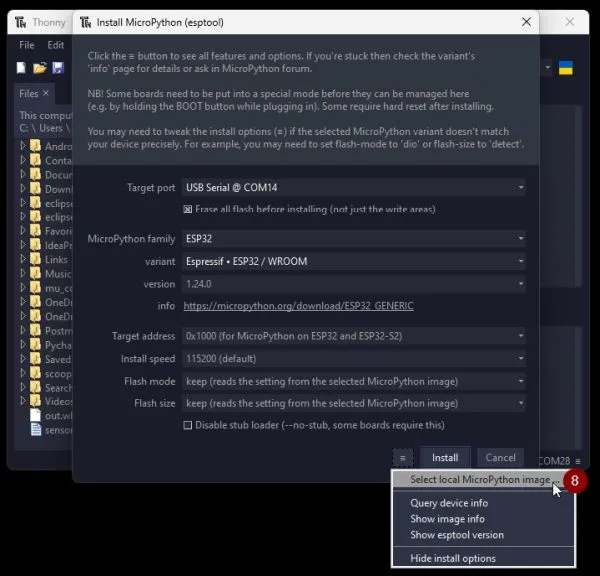600x576 pixels.
Task: Expand the Music folder tree node
Action: 23,274
